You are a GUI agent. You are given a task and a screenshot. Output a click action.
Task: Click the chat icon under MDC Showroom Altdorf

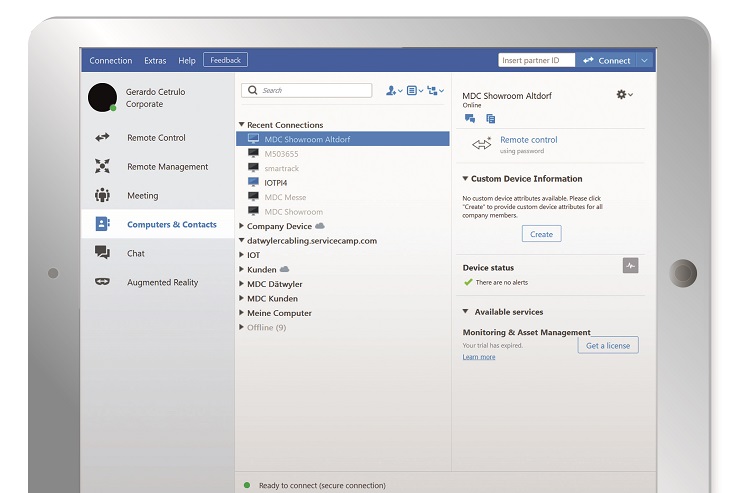(470, 119)
